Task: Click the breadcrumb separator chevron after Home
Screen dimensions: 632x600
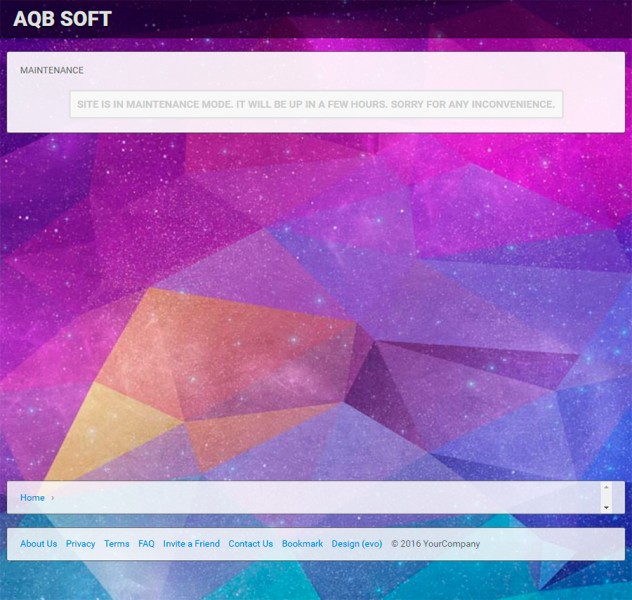Action: [x=52, y=498]
